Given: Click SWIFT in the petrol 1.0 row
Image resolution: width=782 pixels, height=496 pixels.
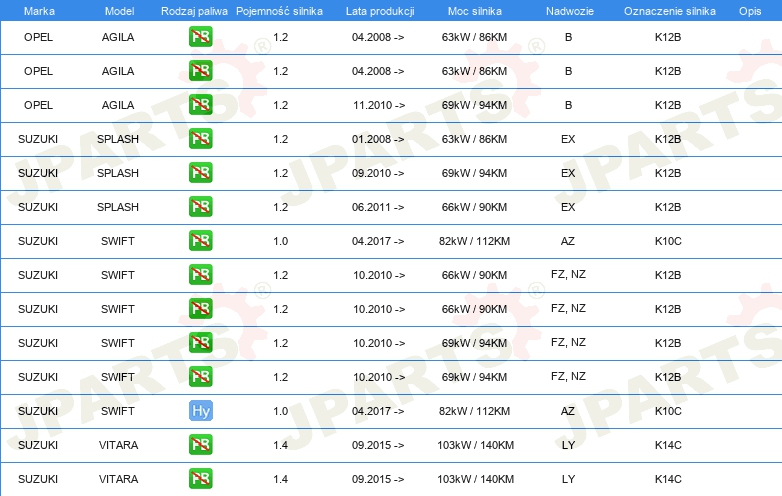Looking at the screenshot, I should click(118, 241).
